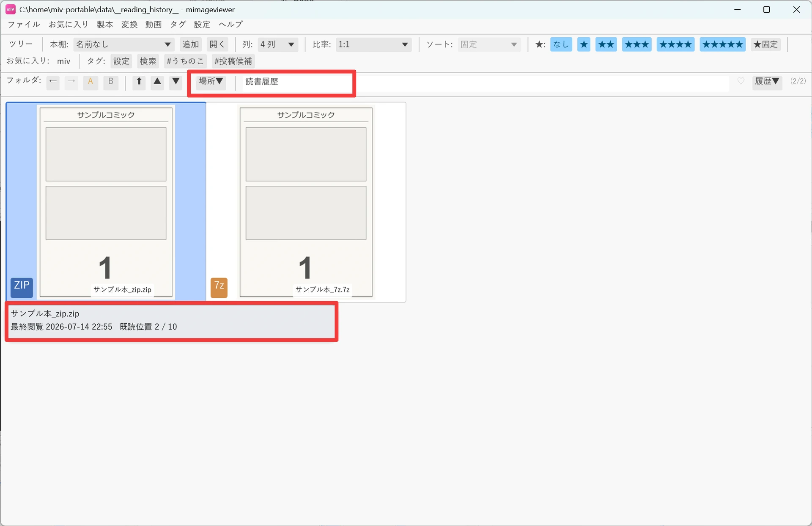Toggle the ★固定 button
Screen dimensions: 812x526
coord(766,44)
